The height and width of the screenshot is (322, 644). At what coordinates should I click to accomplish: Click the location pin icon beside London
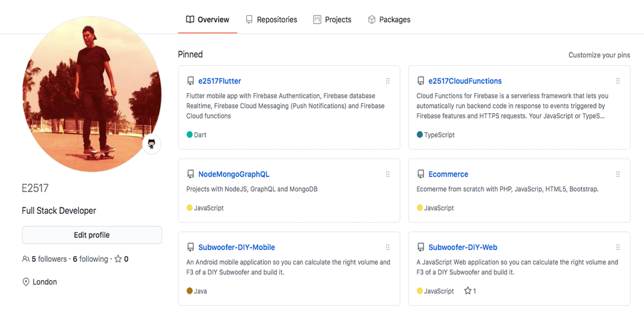point(25,282)
